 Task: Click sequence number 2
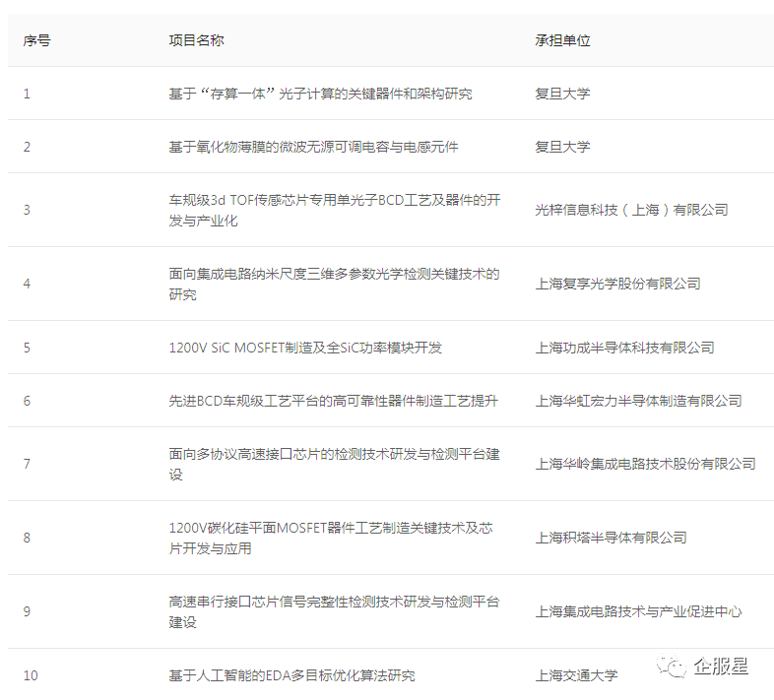pyautogui.click(x=27, y=147)
